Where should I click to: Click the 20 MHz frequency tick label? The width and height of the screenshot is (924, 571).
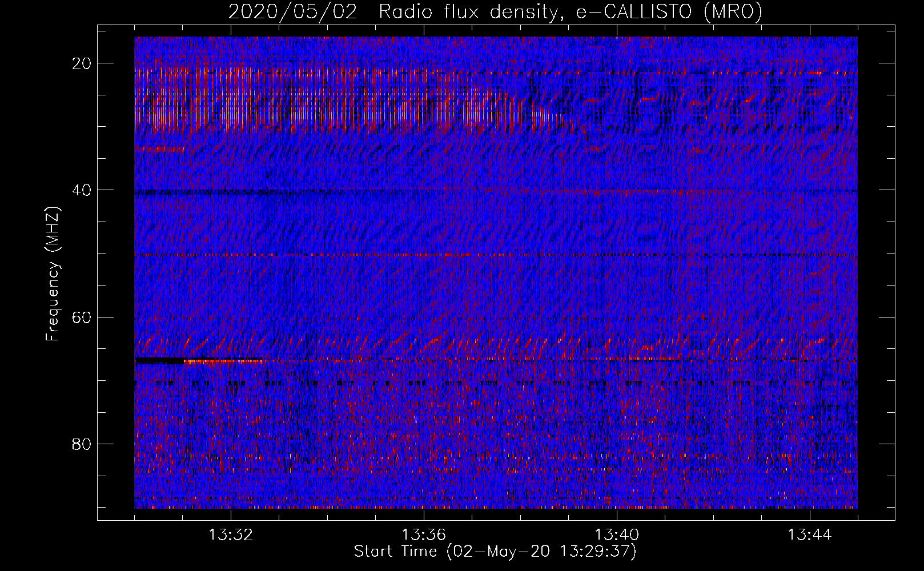coord(82,63)
